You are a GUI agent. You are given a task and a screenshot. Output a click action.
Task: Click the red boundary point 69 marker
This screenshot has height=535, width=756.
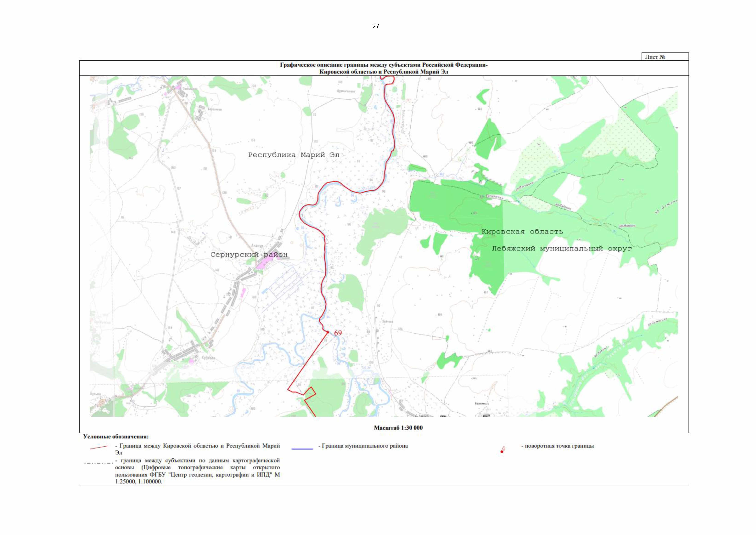[x=328, y=332]
